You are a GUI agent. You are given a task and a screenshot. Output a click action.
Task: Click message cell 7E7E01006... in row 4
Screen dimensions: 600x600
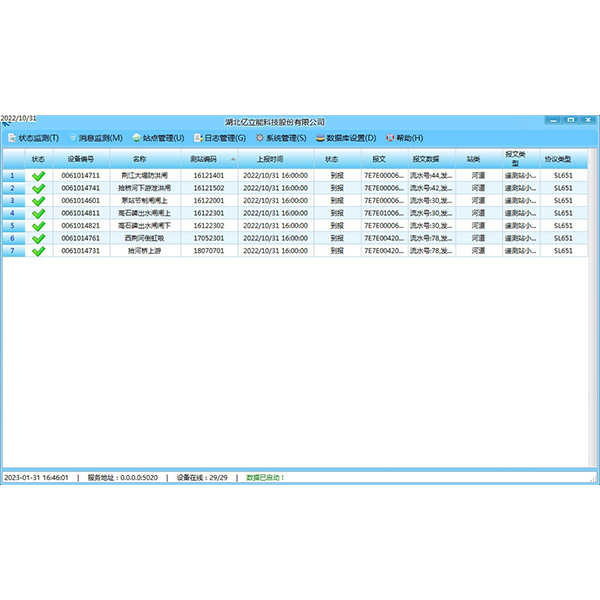point(384,213)
